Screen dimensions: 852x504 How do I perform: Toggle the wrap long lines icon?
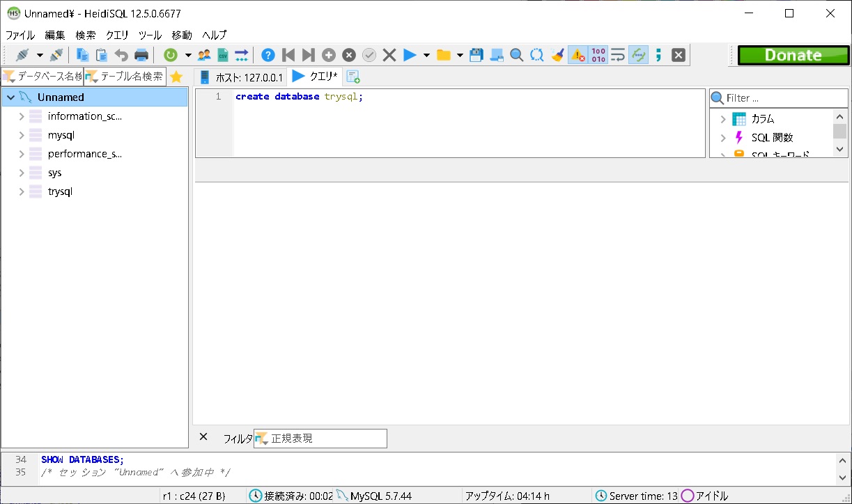(618, 55)
